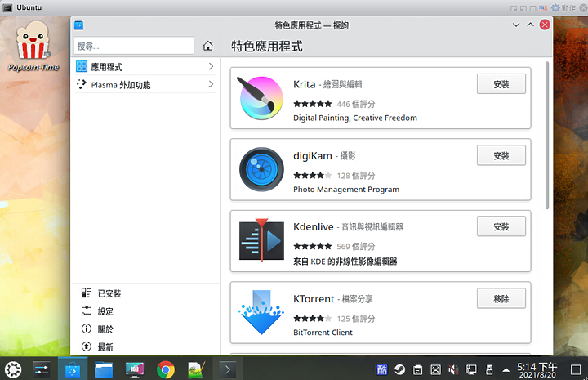Click the '569 個評分' review count
The height and width of the screenshot is (380, 588).
(x=355, y=247)
